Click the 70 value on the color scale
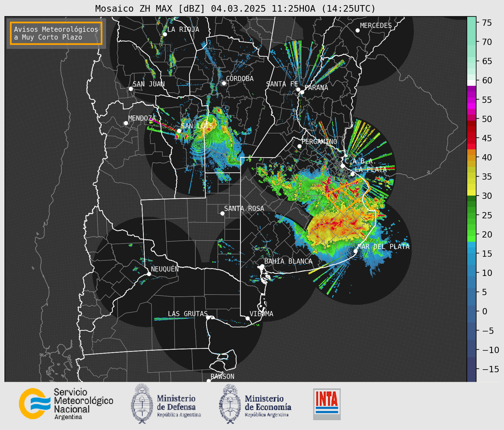The width and height of the screenshot is (504, 430). pos(487,42)
